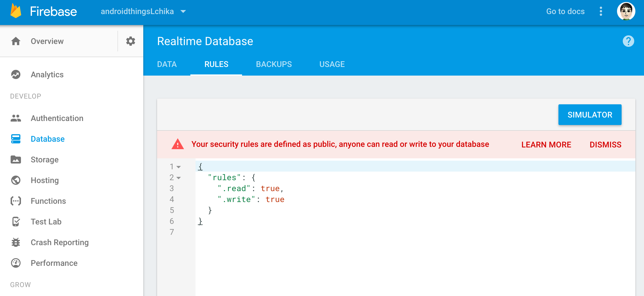644x296 pixels.
Task: Click the Functions brackets icon
Action: (x=16, y=201)
